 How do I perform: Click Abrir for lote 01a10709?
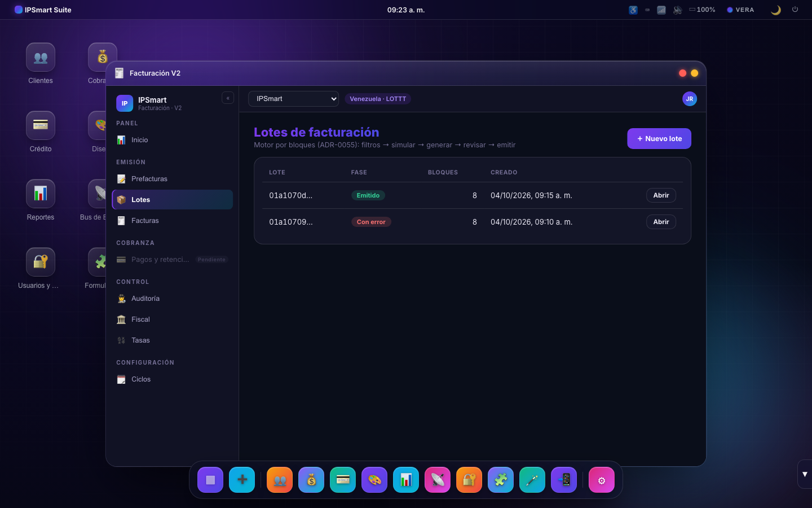click(x=661, y=222)
